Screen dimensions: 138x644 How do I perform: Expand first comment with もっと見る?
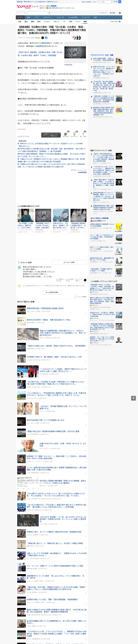(x=48, y=276)
